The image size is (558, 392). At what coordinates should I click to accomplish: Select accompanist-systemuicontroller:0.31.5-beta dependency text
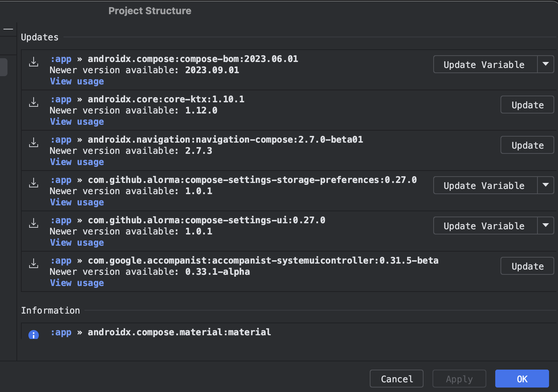tap(263, 261)
